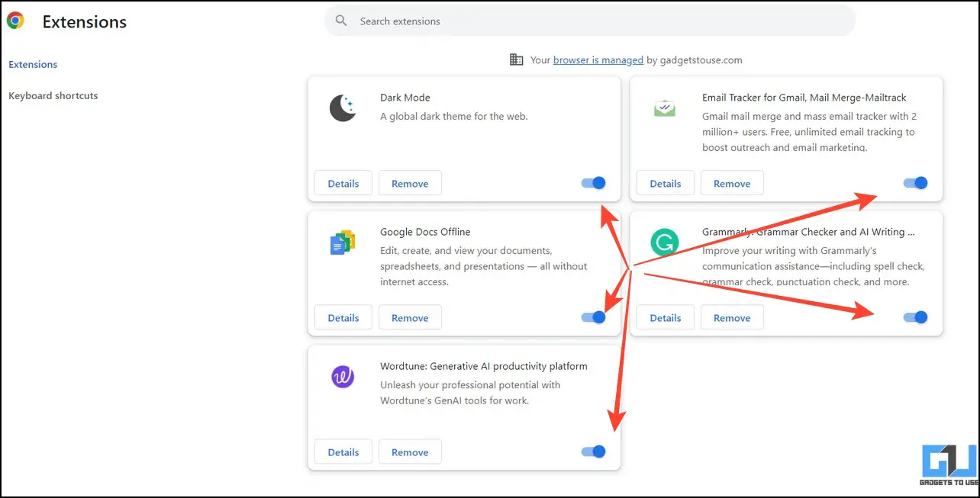Switch off the Grammarly extension
The width and height of the screenshot is (980, 498).
pos(915,317)
